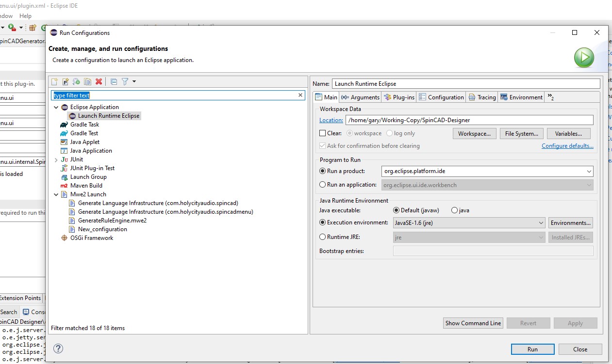The image size is (612, 364).
Task: Click the Gradle Test elephant icon
Action: click(64, 133)
